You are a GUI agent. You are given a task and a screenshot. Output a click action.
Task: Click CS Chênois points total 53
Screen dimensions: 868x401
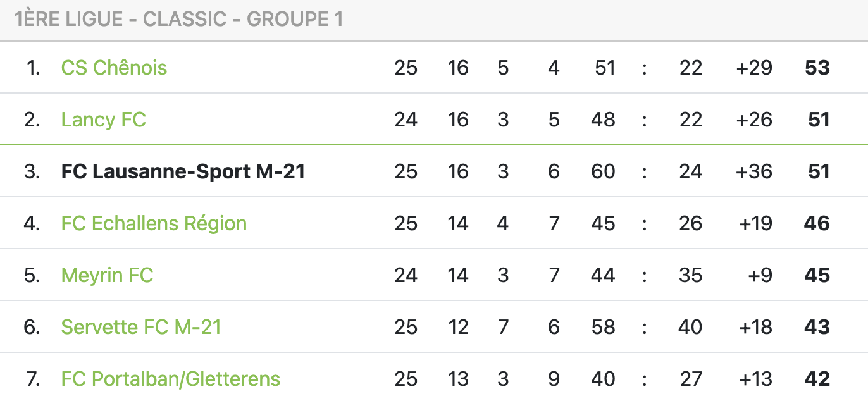(817, 68)
